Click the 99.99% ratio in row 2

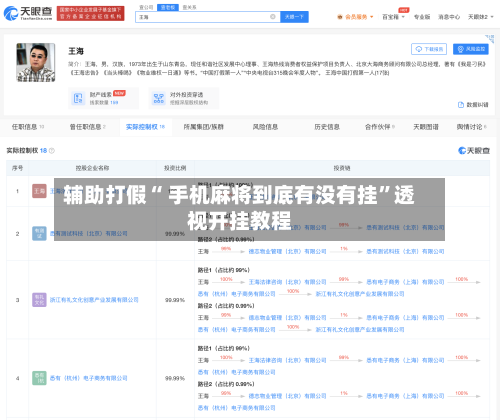(175, 234)
